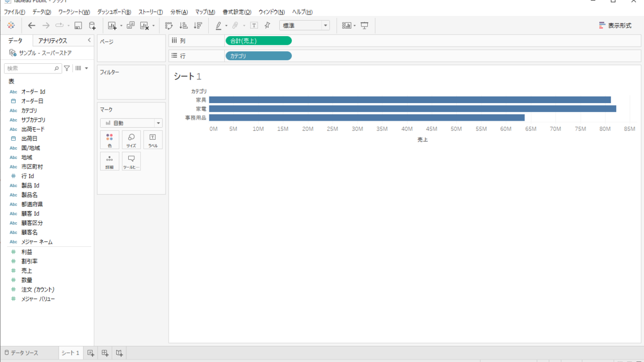The width and height of the screenshot is (644, 362).
Task: Click the new story tab icon at bottom
Action: pos(119,353)
